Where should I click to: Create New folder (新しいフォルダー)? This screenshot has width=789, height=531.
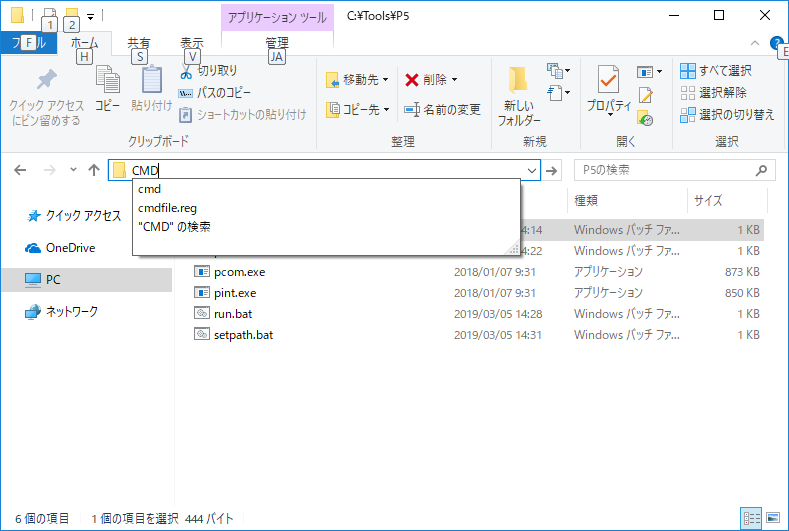coord(519,96)
